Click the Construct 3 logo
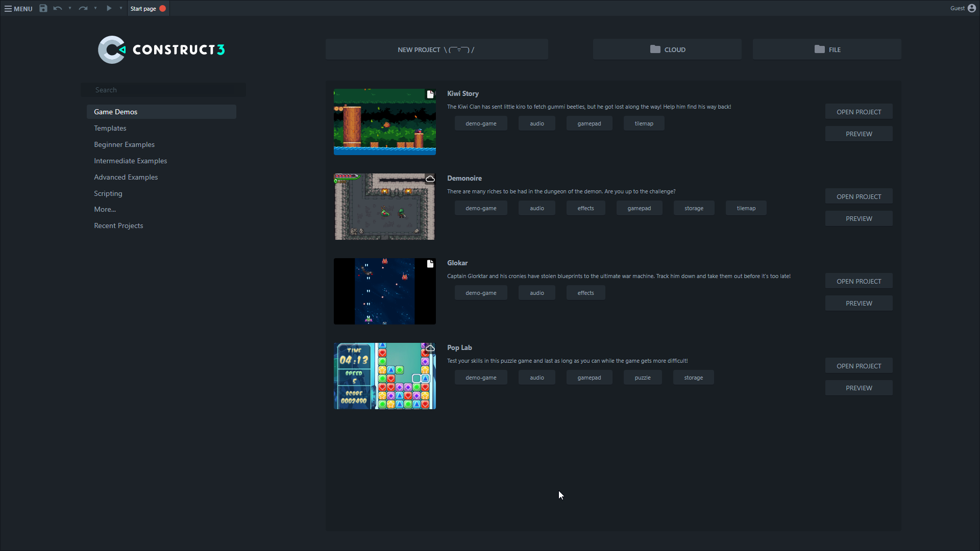The height and width of the screenshot is (551, 980). [x=161, y=49]
